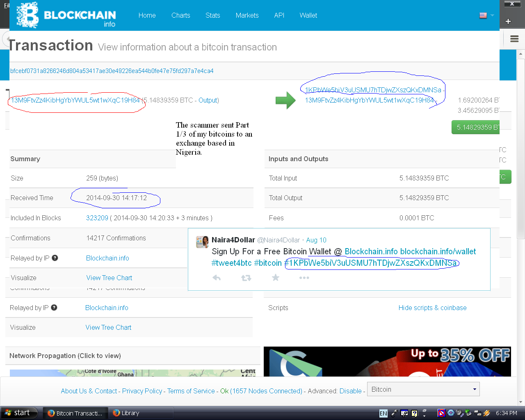The height and width of the screenshot is (420, 525).
Task: Click the language bar help question icon
Action: pos(414,413)
